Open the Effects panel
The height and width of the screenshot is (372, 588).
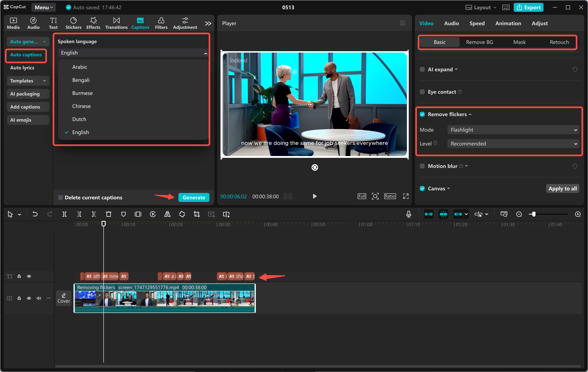click(93, 23)
